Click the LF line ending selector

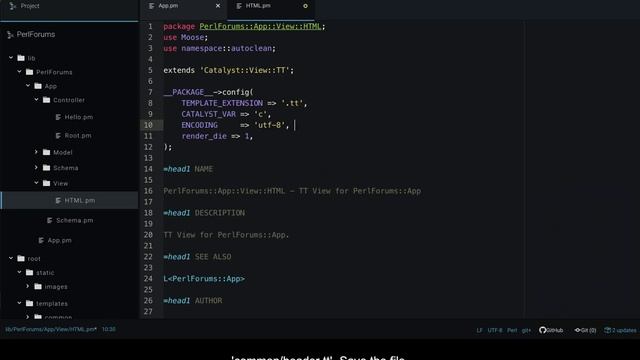(479, 330)
